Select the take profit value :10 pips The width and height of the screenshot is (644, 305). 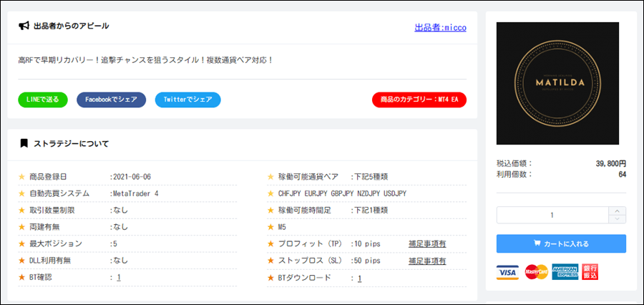tap(365, 243)
